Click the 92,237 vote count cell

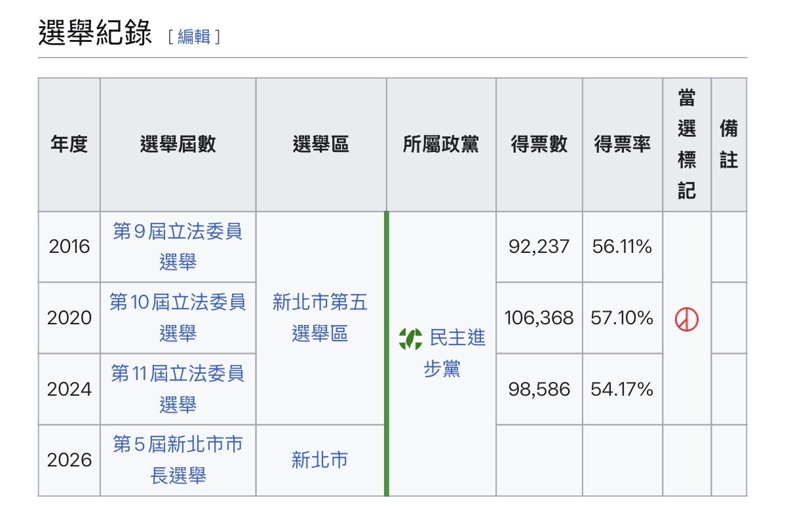[x=539, y=247]
